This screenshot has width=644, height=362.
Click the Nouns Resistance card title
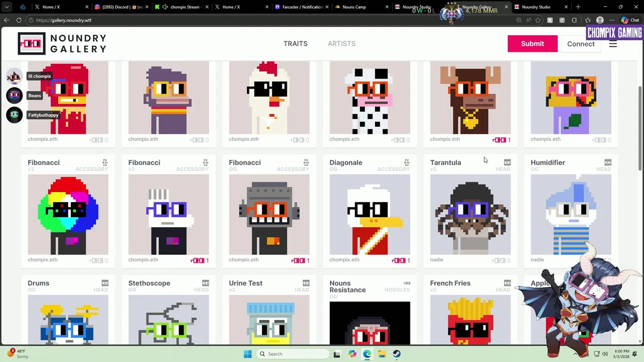point(348,287)
